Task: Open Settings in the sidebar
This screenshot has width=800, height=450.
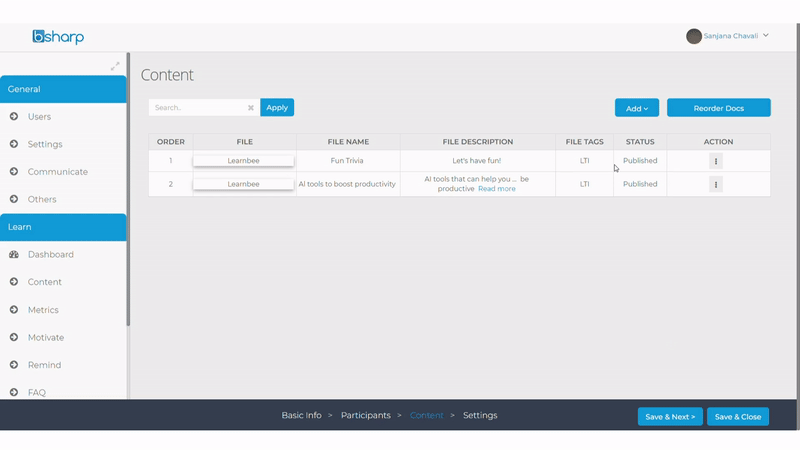Action: pyautogui.click(x=45, y=144)
